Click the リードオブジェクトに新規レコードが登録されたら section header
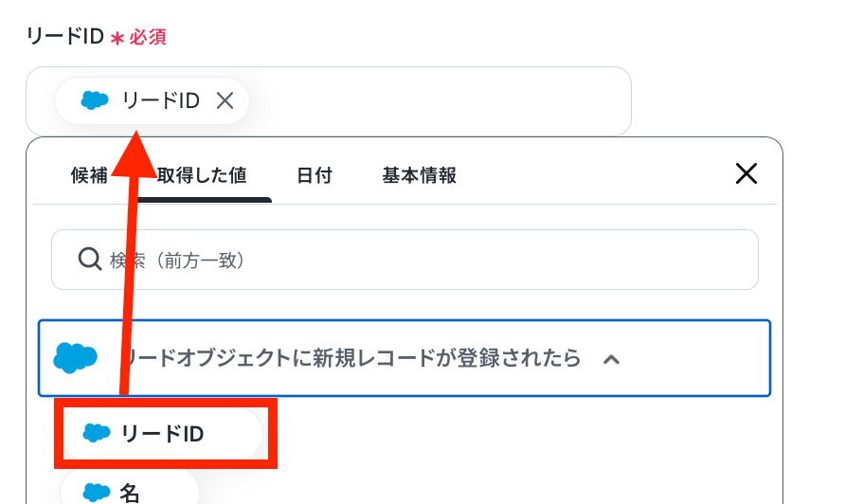Screen dimensions: 845x504 pyautogui.click(x=405, y=358)
